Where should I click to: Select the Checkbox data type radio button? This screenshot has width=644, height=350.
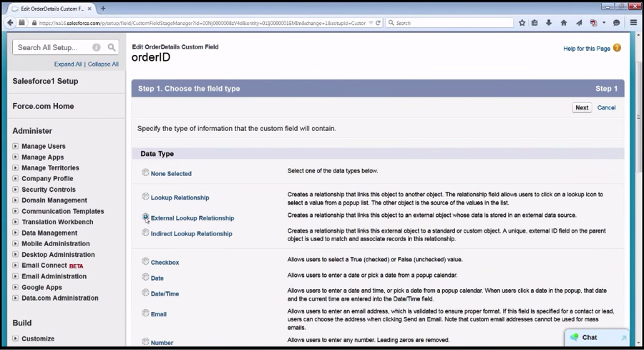145,261
